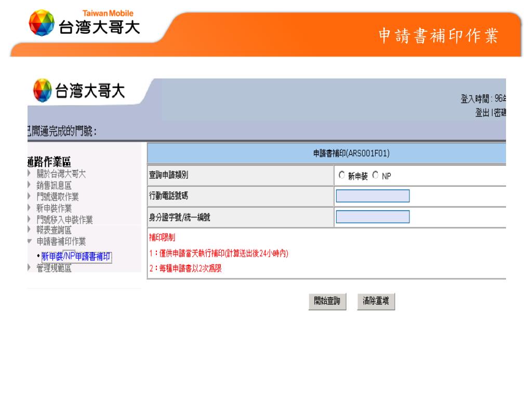
Task: Expand the 門號選取作業 menu arrow
Action: (29, 196)
